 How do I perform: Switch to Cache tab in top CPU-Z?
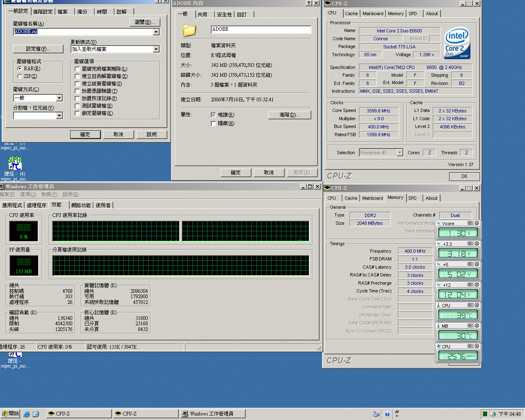[351, 14]
